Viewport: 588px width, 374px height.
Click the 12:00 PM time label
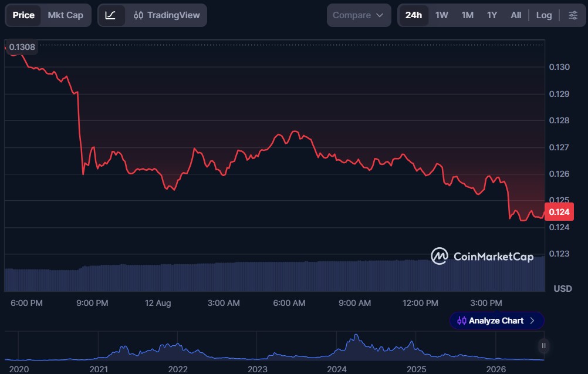coord(420,303)
